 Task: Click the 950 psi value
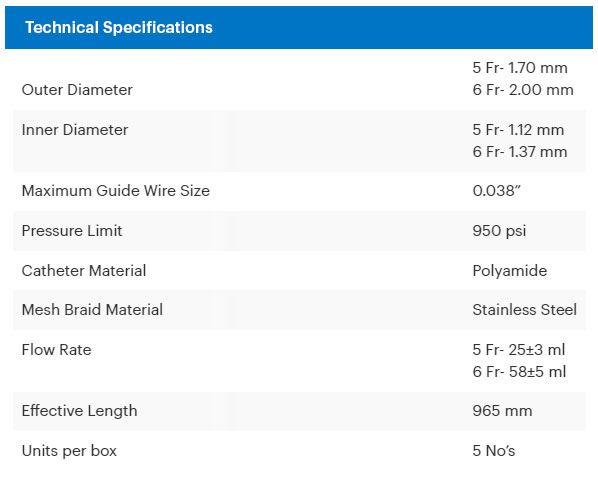(x=499, y=231)
